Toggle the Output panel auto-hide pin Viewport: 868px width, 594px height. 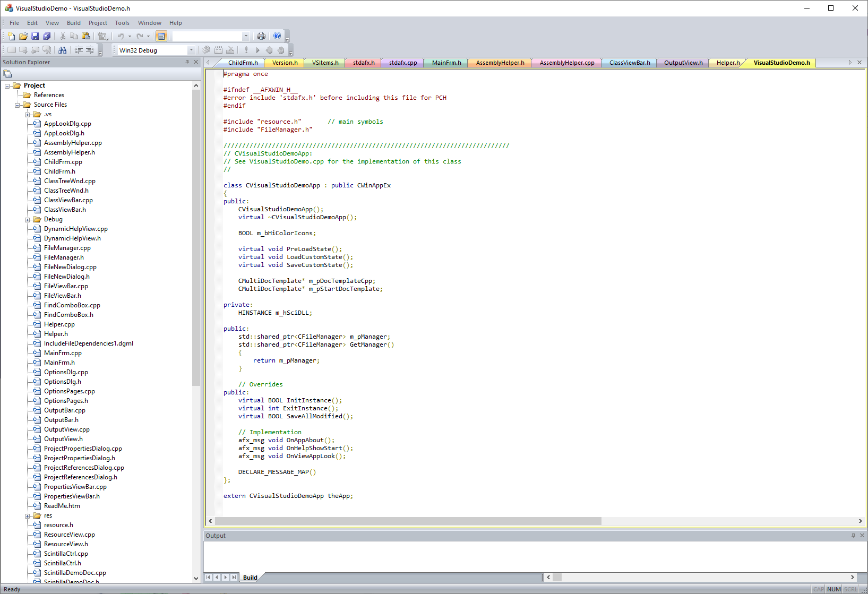click(x=853, y=536)
